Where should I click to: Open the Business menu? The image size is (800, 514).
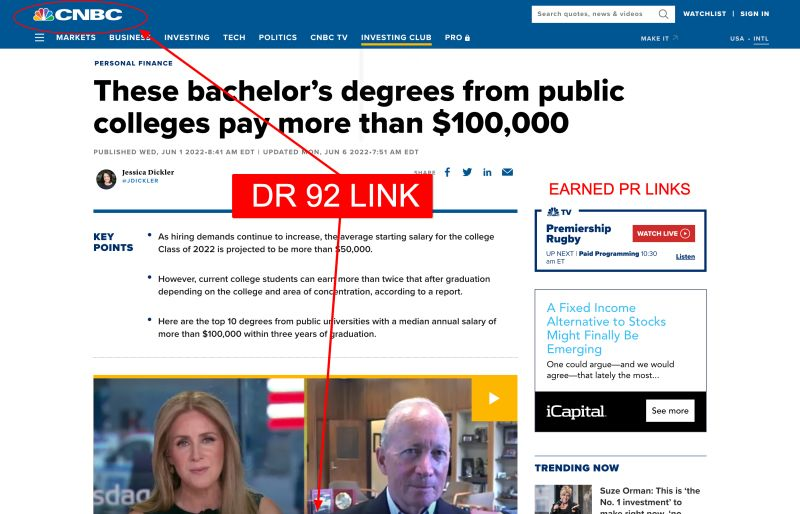click(130, 37)
